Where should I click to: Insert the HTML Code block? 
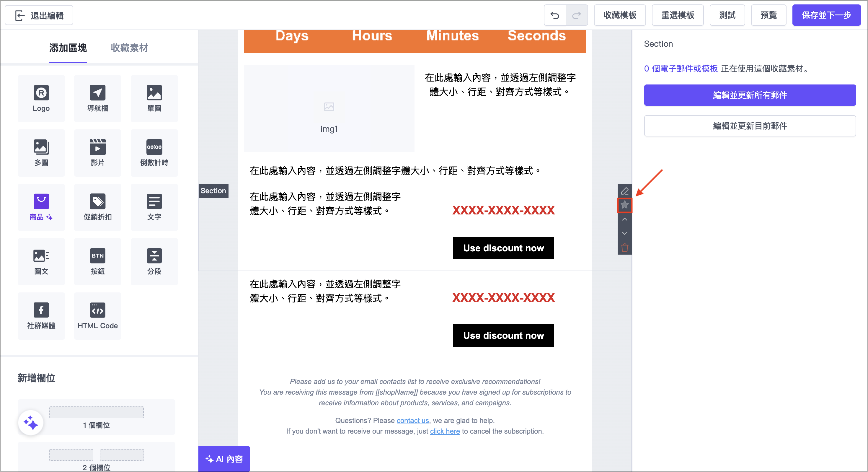tap(97, 315)
